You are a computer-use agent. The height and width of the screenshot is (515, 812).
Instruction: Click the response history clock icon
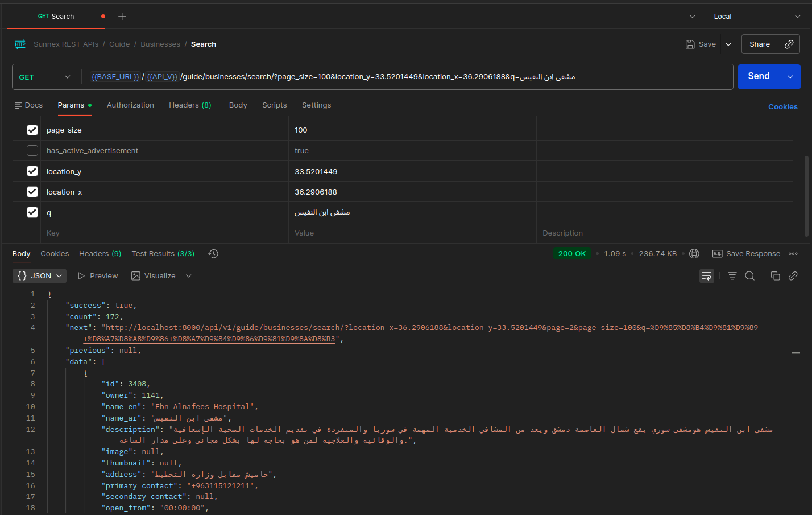[213, 254]
